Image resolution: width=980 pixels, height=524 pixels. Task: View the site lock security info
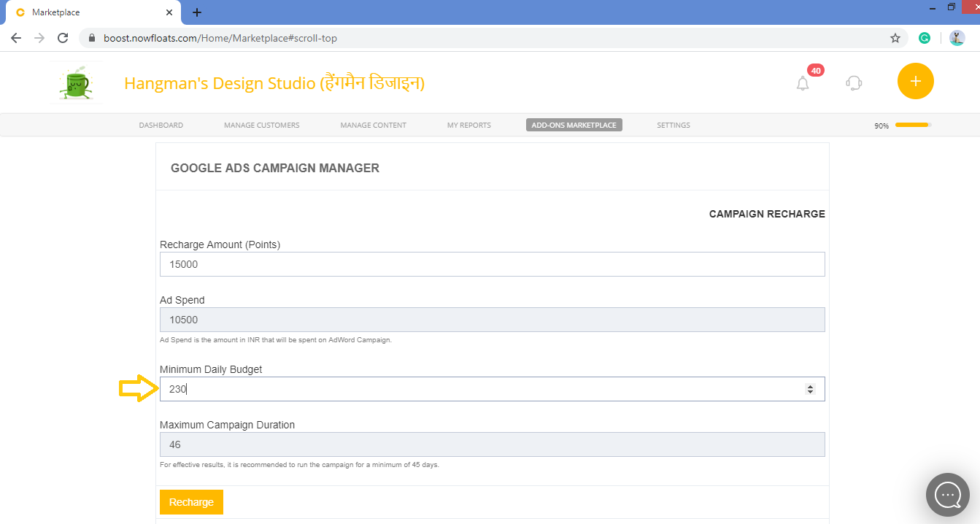pos(92,38)
